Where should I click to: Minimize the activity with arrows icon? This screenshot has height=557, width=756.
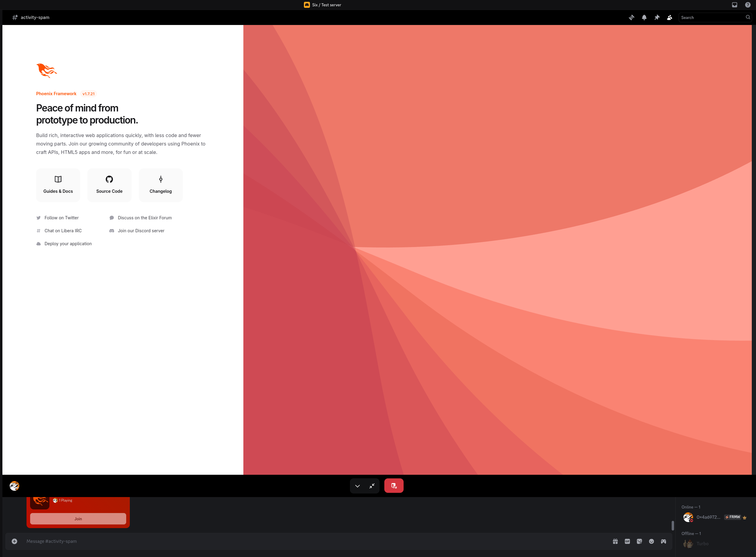pyautogui.click(x=372, y=486)
